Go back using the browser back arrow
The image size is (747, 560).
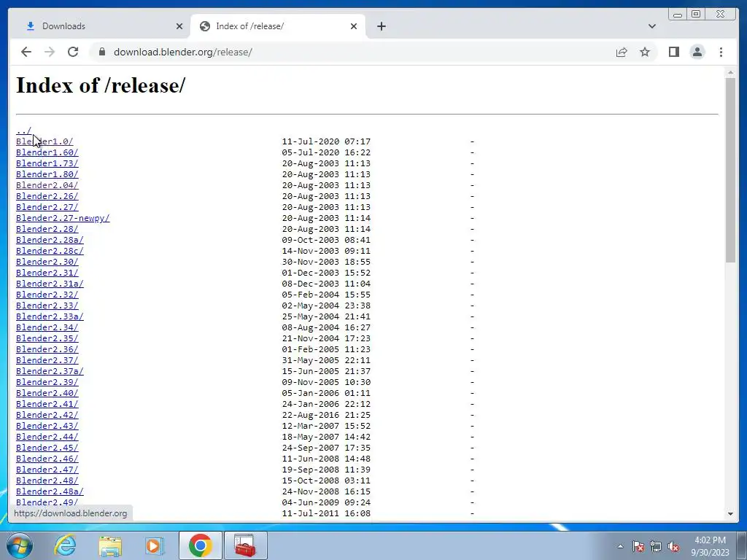(x=26, y=52)
